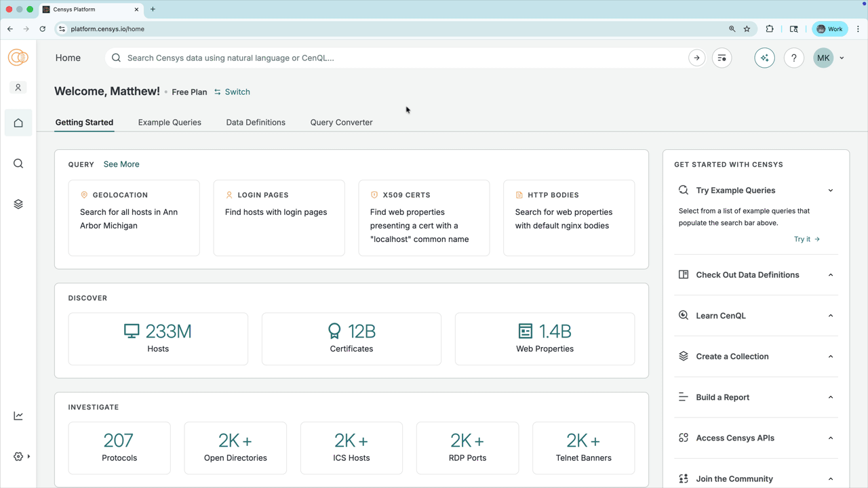This screenshot has height=488, width=868.
Task: Click the Work profile button in Chrome
Action: 830,29
